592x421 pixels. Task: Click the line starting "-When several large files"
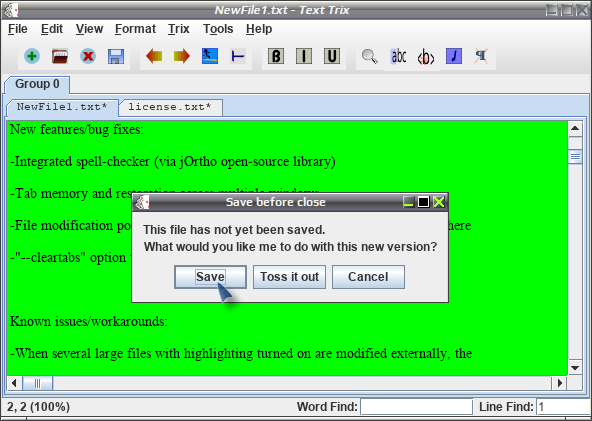[x=241, y=354]
